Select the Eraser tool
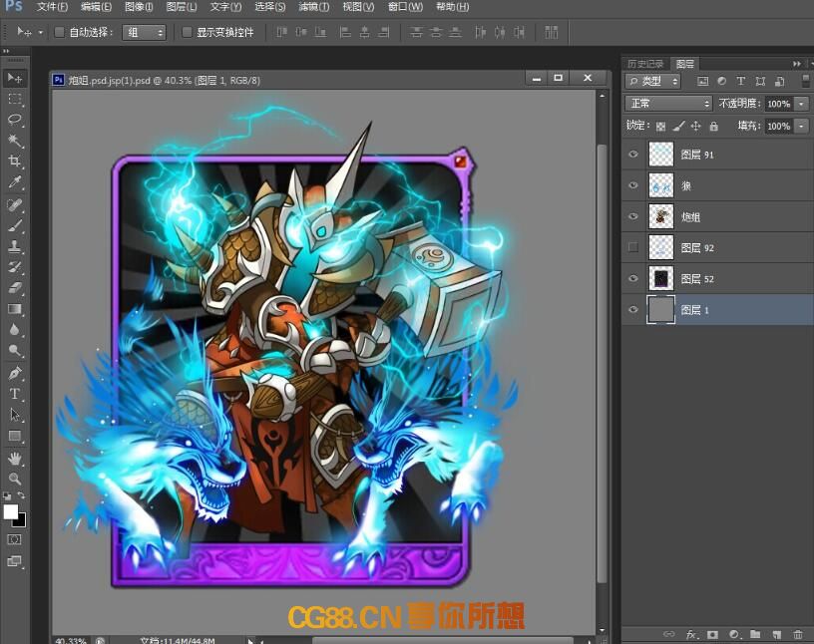 pyautogui.click(x=15, y=288)
